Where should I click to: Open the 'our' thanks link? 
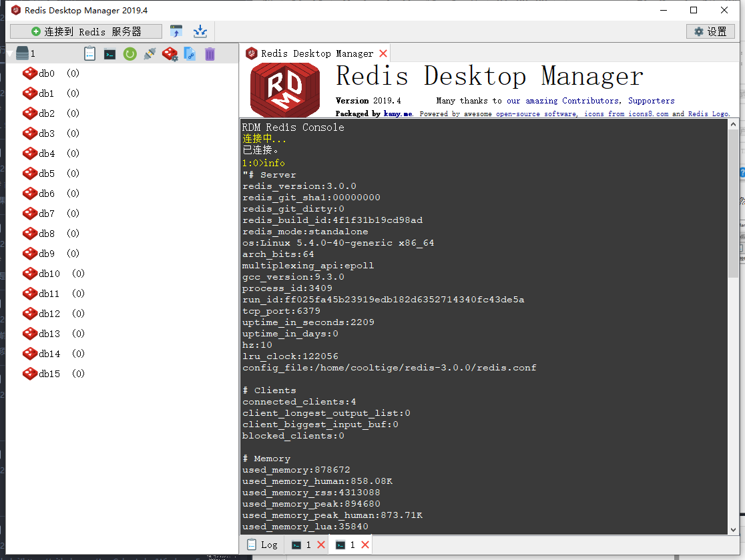pos(513,101)
